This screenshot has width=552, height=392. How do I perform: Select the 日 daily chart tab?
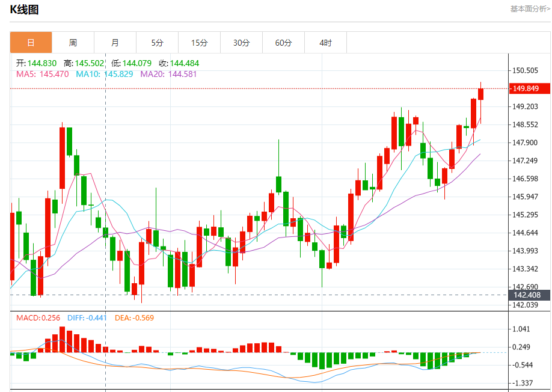click(31, 43)
